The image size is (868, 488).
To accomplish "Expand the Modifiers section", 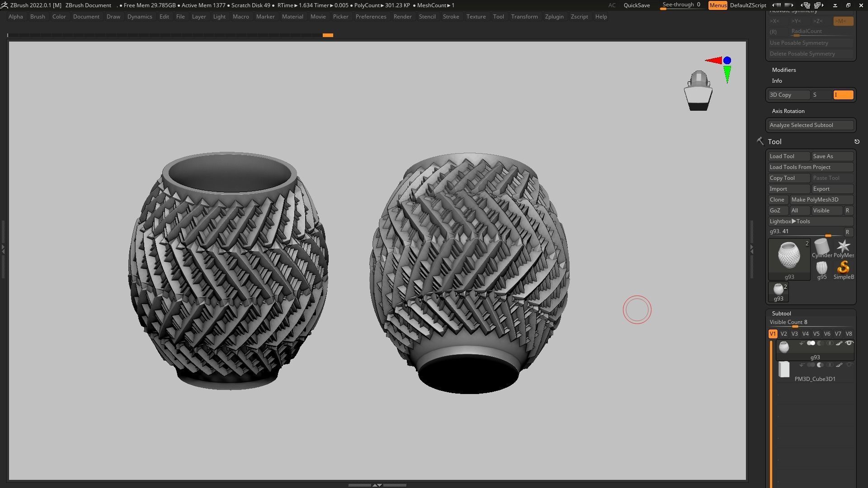I will pos(784,70).
